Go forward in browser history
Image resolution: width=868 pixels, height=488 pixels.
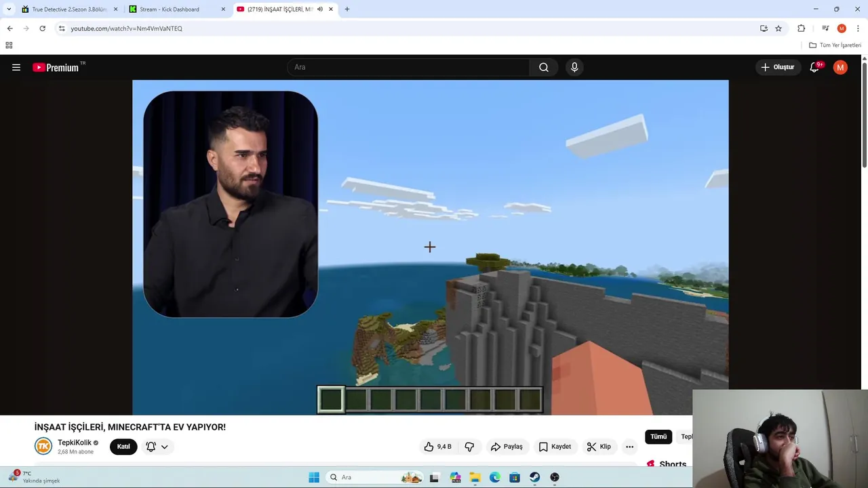point(26,28)
